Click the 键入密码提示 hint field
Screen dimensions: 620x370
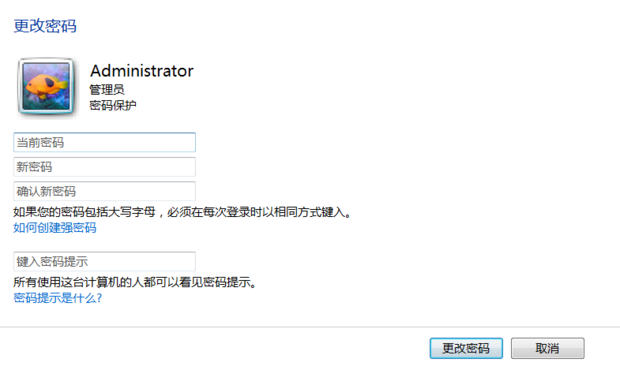[x=104, y=261]
